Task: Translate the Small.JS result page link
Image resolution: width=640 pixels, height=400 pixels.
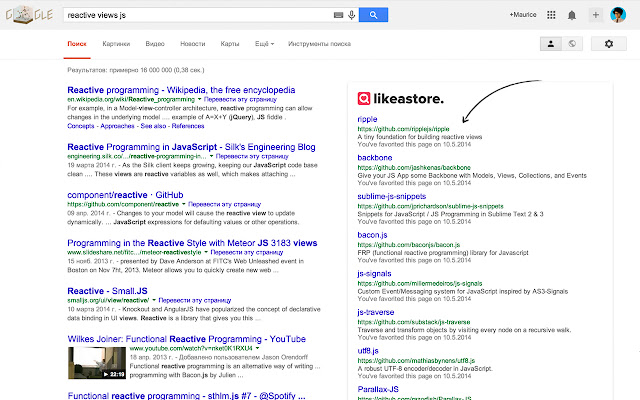Action: coord(195,300)
